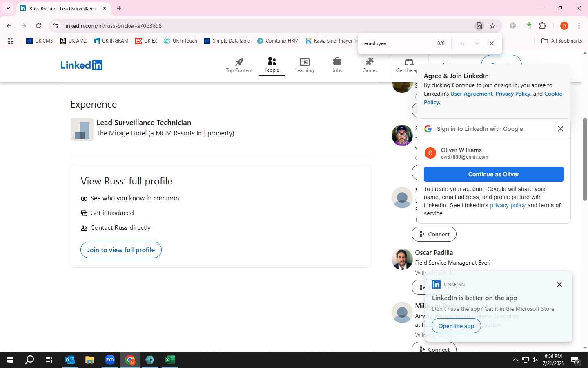Click Continue as Oliver button
This screenshot has height=368, width=588.
click(x=494, y=174)
